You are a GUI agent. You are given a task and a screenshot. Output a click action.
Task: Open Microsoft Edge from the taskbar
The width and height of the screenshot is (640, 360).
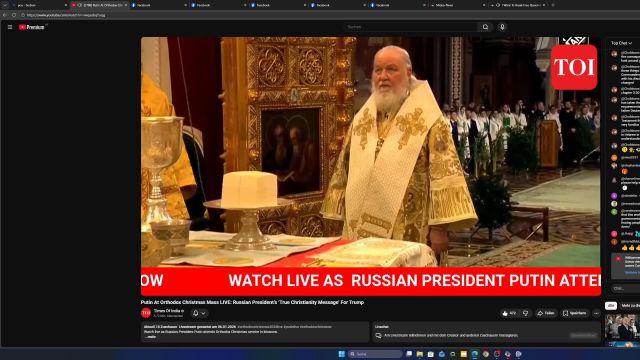(x=474, y=354)
